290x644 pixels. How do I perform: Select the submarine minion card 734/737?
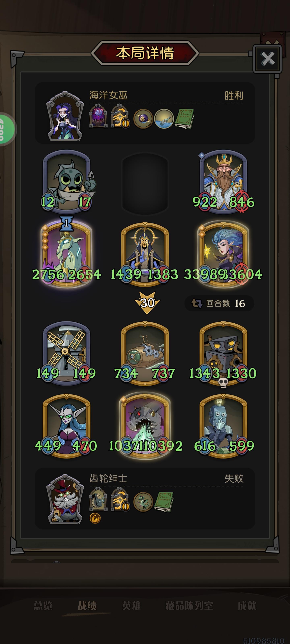(x=145, y=353)
